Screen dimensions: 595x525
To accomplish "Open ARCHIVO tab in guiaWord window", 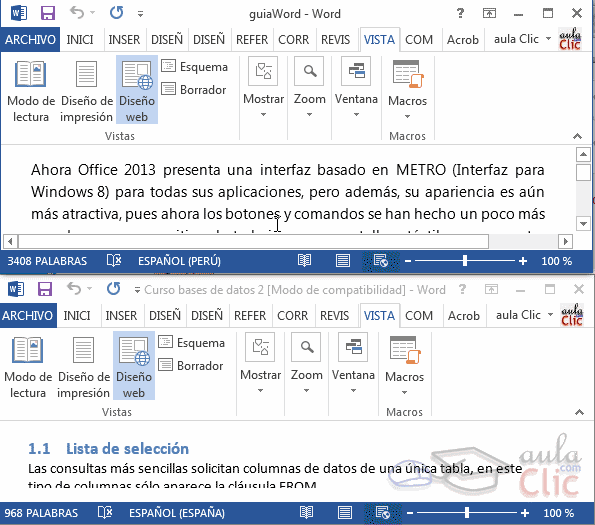I will [x=30, y=39].
